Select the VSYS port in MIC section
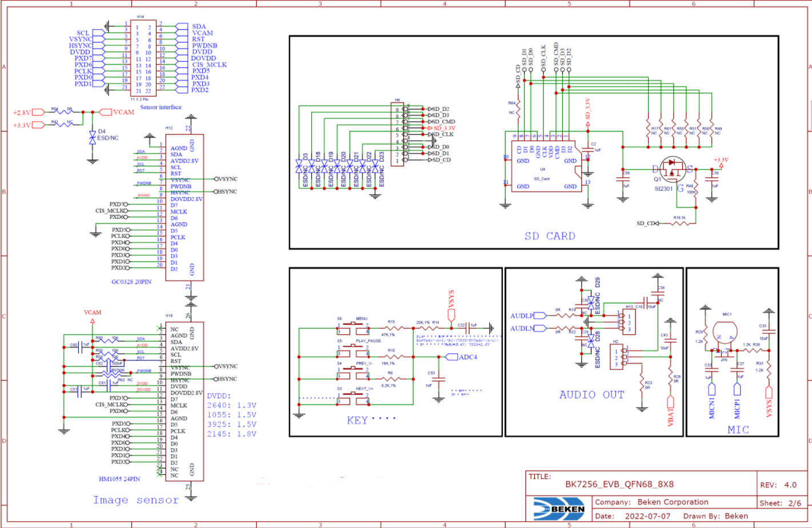This screenshot has height=528, width=812. point(769,402)
